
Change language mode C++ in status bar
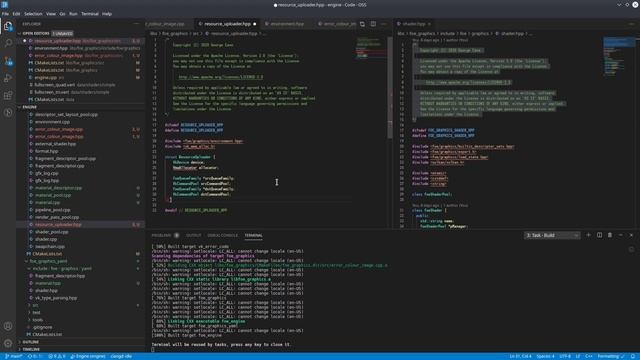click(x=589, y=356)
